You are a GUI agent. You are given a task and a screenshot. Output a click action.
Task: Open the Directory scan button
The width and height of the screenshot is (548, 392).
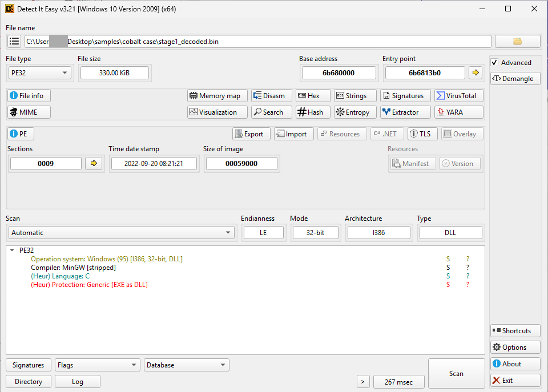tap(29, 382)
